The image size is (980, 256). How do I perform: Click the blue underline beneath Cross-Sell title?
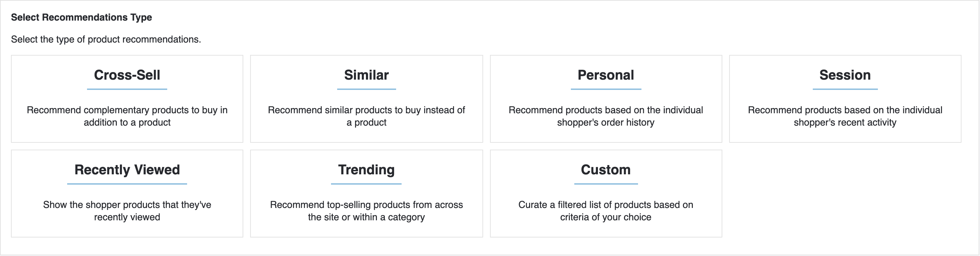point(127,89)
